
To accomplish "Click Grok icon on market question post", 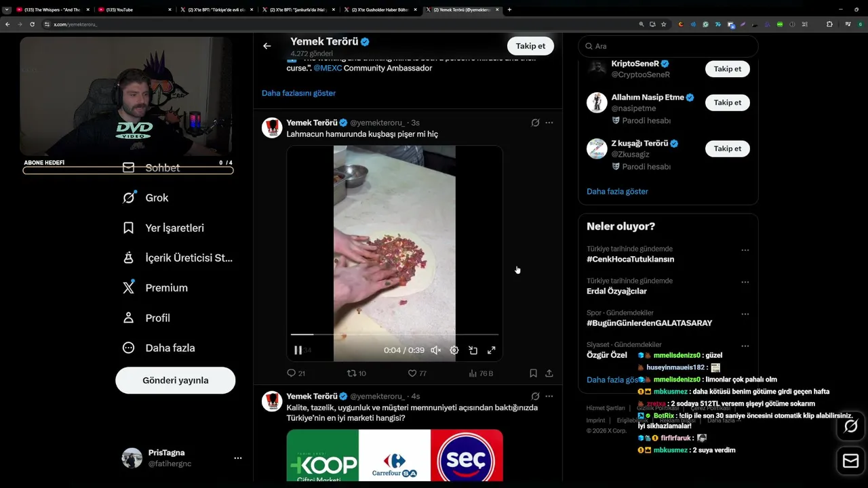I will point(535,396).
